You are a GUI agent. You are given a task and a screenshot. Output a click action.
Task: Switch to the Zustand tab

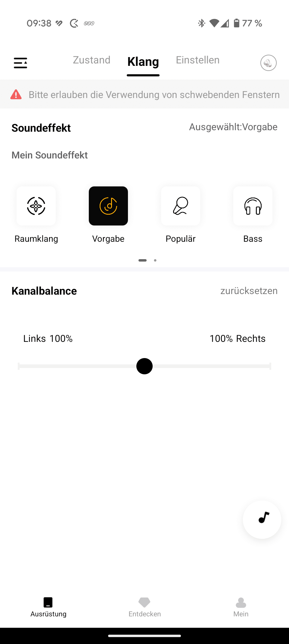click(92, 60)
